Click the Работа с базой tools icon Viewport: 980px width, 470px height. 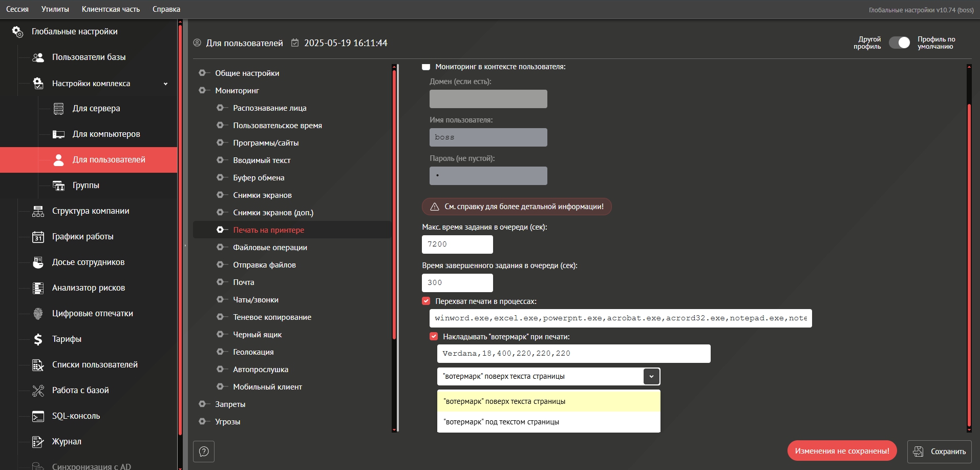[38, 391]
